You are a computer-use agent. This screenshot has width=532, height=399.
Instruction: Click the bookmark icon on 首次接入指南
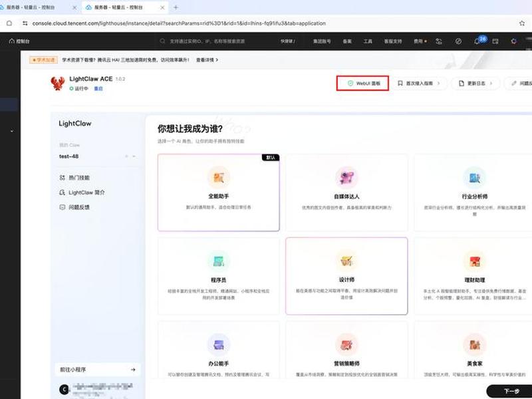[x=400, y=83]
